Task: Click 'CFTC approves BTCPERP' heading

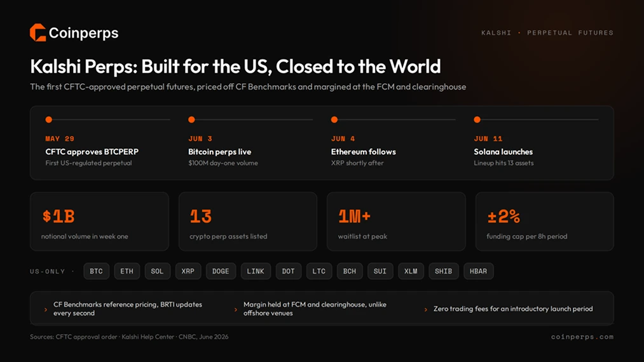Action: (x=92, y=152)
